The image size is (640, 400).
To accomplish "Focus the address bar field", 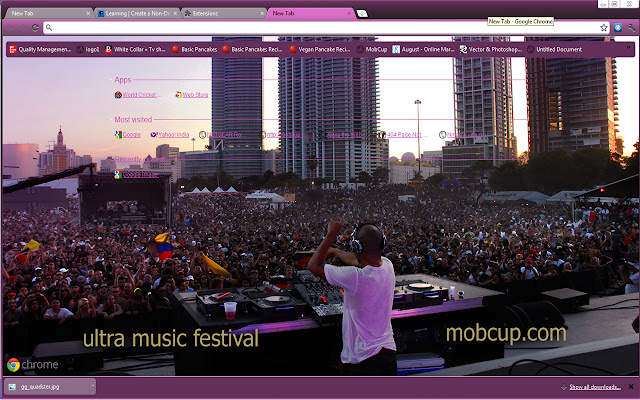I will coord(326,27).
